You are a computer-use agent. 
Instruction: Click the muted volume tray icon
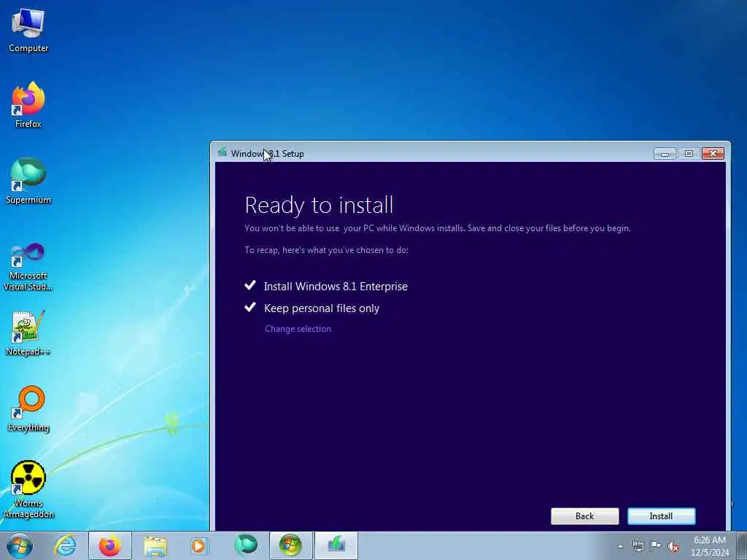pyautogui.click(x=673, y=547)
